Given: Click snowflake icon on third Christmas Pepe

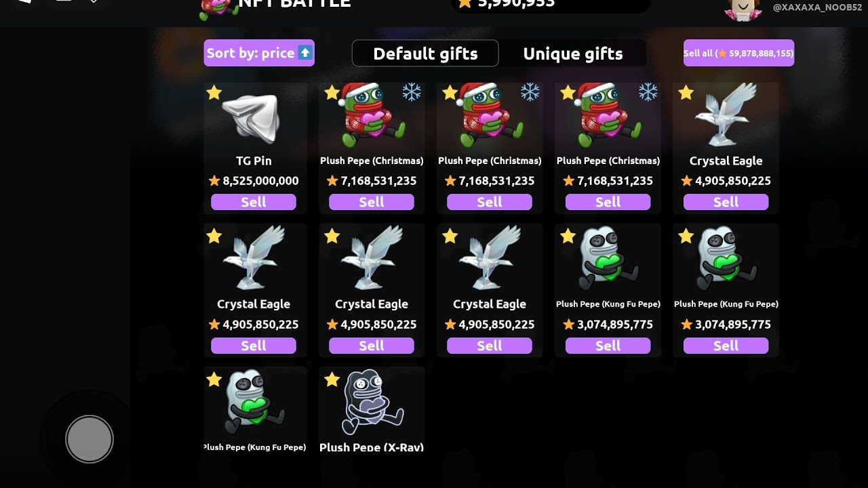Looking at the screenshot, I should 648,92.
